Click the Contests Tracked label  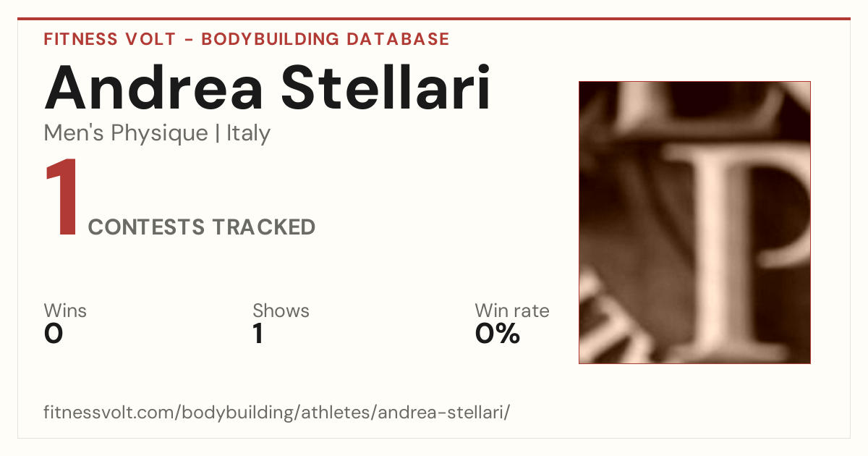click(x=202, y=227)
